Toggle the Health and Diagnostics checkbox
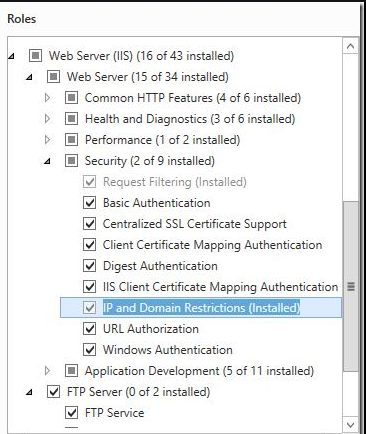366x434 pixels. click(x=71, y=119)
